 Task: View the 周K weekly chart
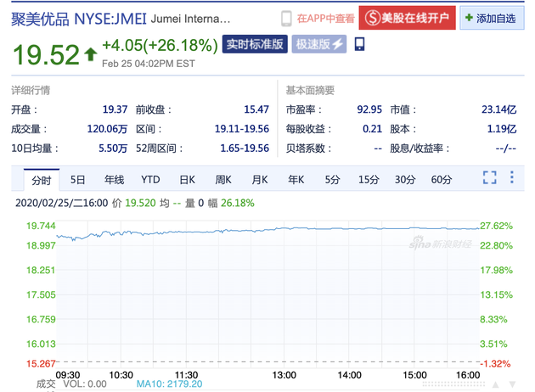(223, 179)
